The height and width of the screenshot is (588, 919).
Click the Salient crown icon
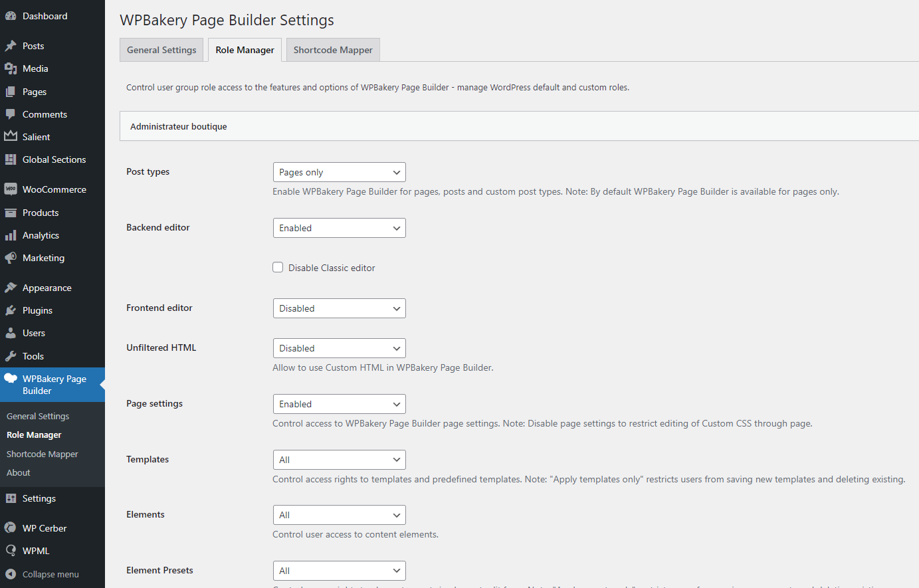point(11,137)
